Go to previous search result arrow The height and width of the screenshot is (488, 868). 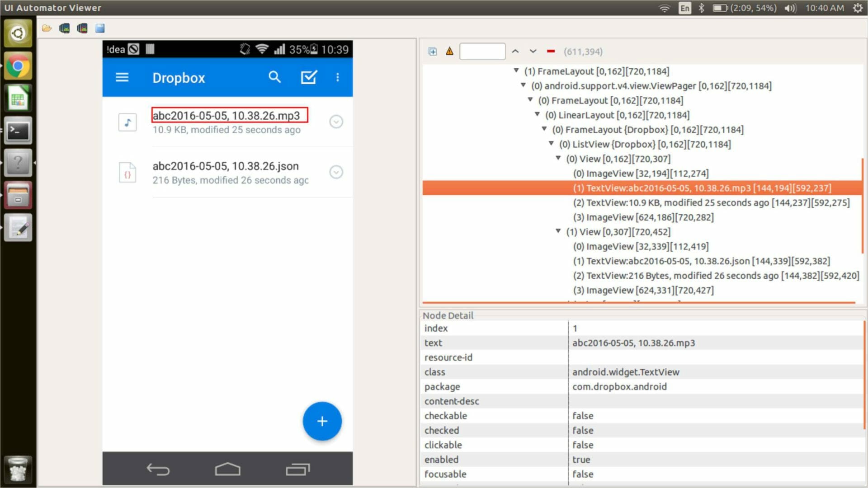tap(515, 52)
